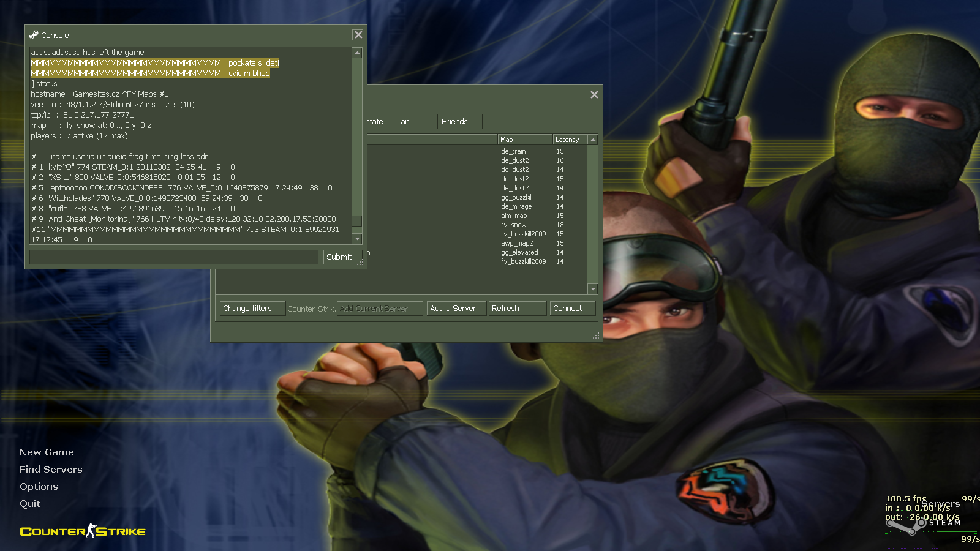Image resolution: width=980 pixels, height=551 pixels.
Task: Open the Change filters panel
Action: point(252,309)
